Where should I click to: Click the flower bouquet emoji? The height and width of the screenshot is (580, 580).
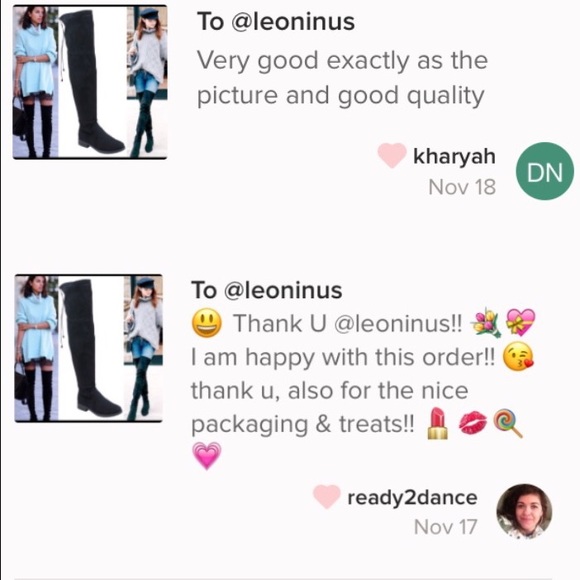coord(486,324)
